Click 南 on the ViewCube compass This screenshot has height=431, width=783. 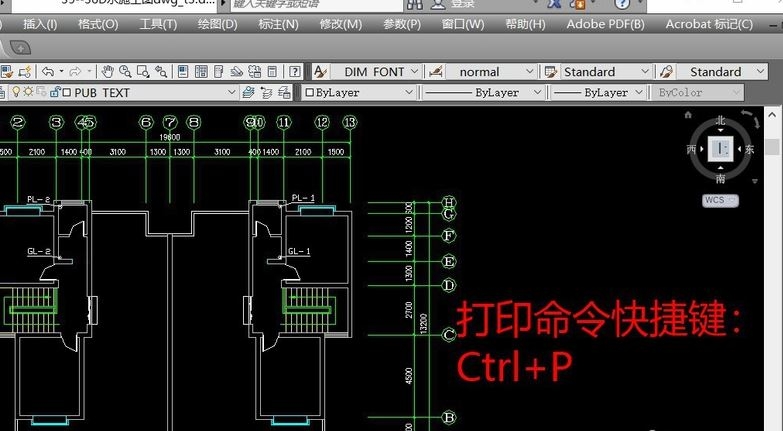pyautogui.click(x=720, y=178)
